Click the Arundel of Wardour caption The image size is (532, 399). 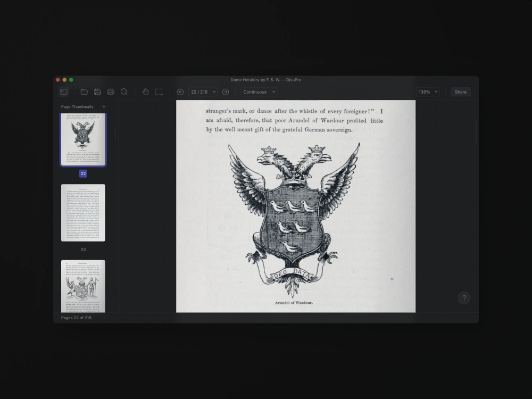coord(294,303)
